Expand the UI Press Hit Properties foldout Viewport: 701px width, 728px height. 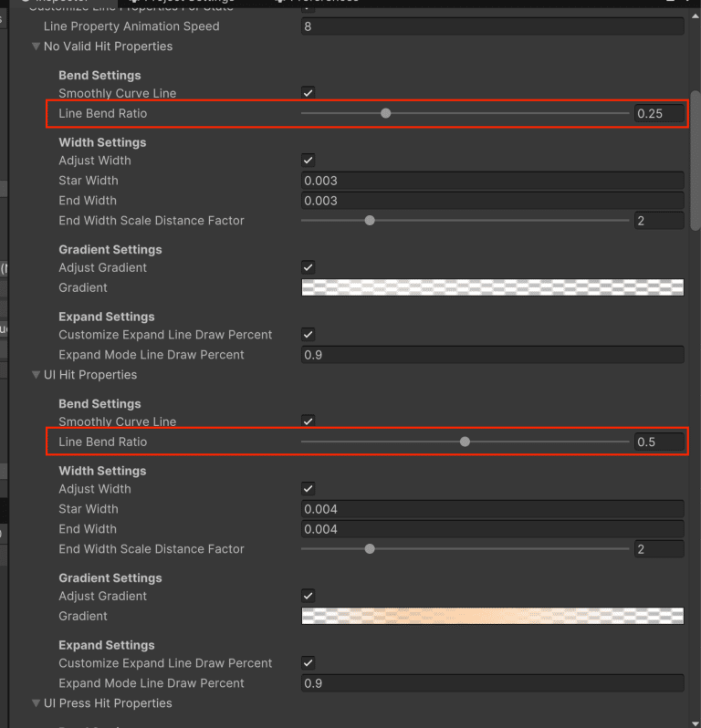tap(37, 703)
